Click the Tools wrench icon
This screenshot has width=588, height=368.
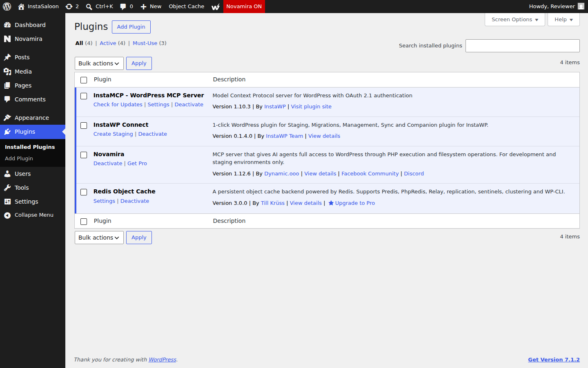(7, 188)
